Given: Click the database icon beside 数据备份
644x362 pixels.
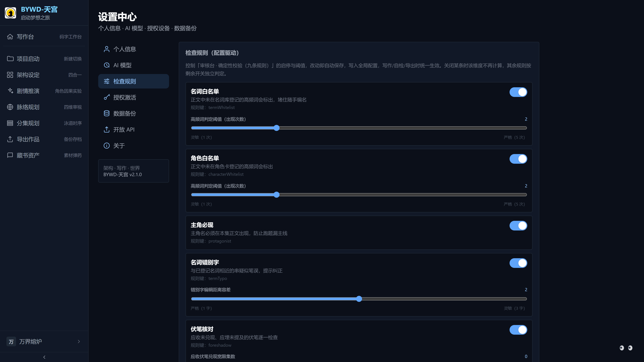Looking at the screenshot, I should tap(106, 113).
